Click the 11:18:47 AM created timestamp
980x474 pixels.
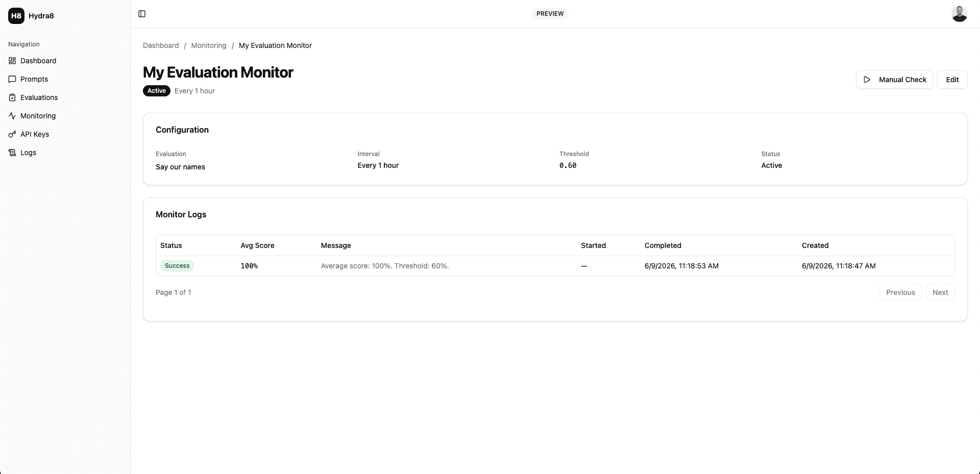tap(839, 266)
